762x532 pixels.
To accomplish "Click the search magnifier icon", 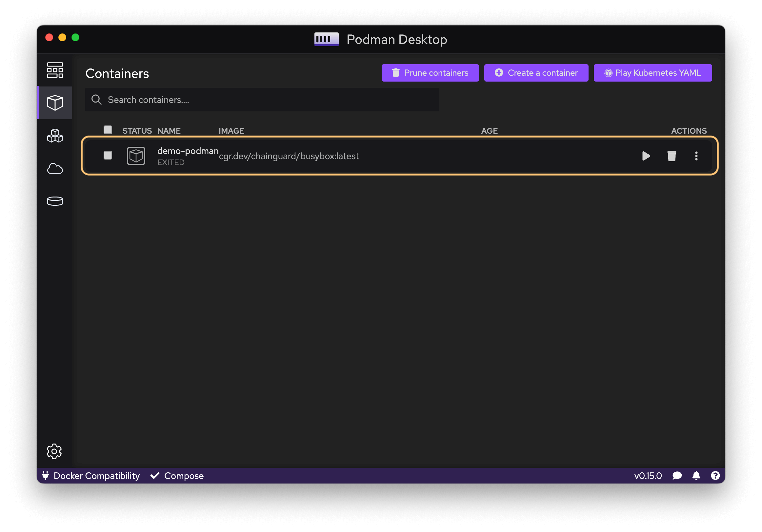I will point(96,100).
